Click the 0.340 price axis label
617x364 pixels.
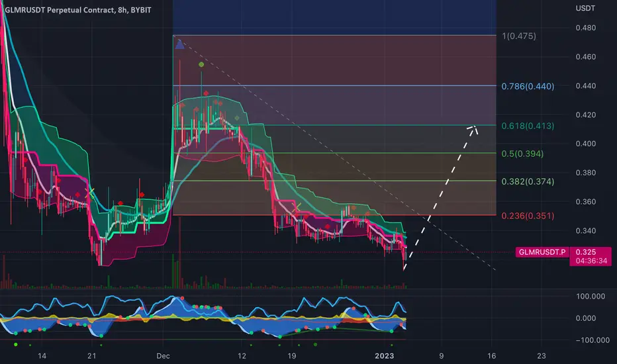coord(585,231)
